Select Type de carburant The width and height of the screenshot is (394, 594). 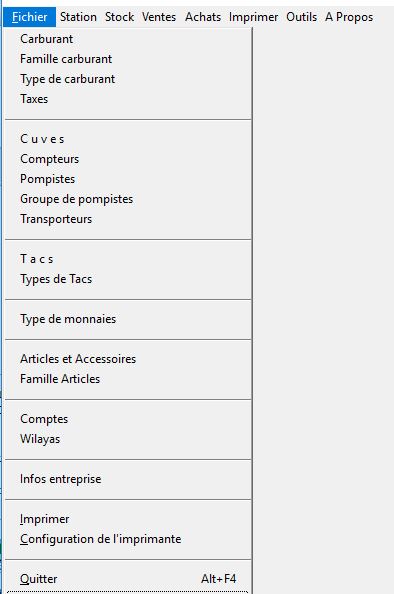pos(128,79)
